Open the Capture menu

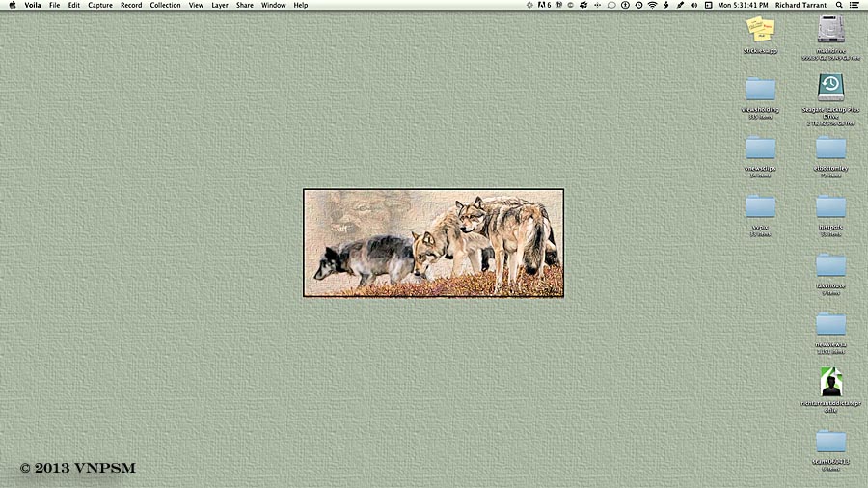pos(100,5)
